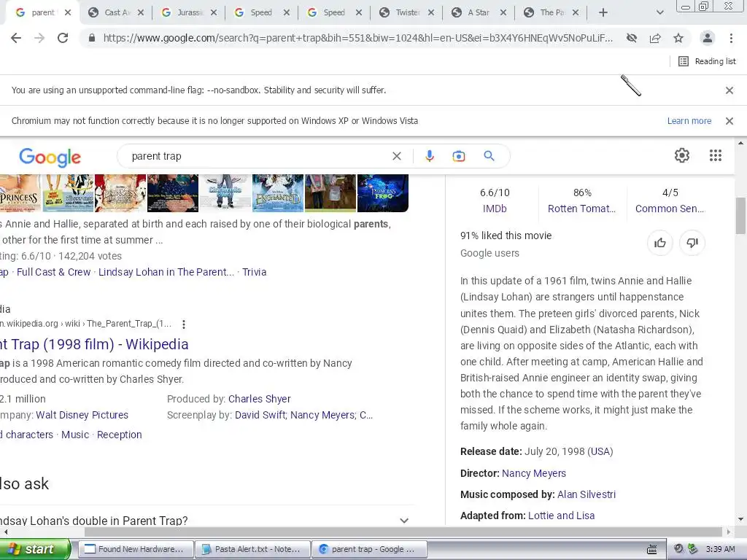Open Learn more about Chromium support
The height and width of the screenshot is (560, 747).
689,121
